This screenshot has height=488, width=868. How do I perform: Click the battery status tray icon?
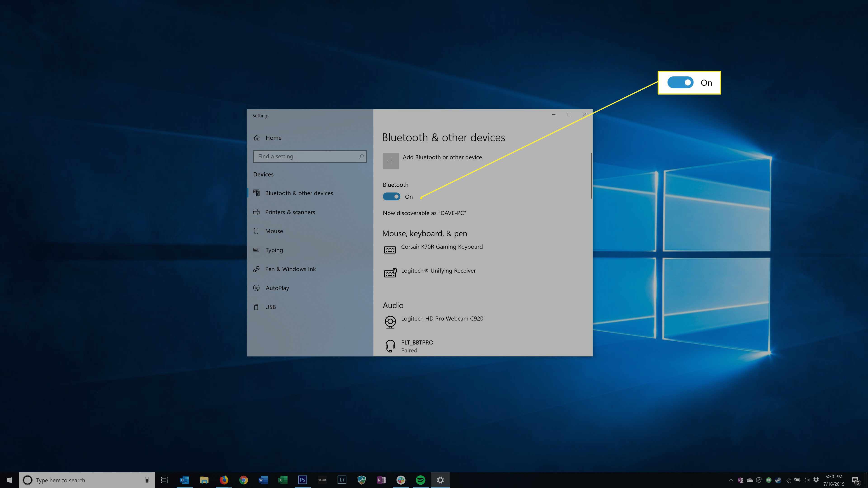click(797, 480)
